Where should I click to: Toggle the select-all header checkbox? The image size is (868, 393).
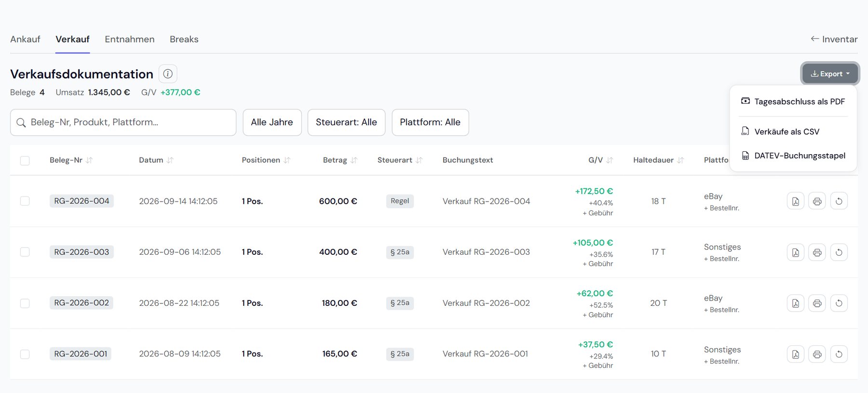25,160
